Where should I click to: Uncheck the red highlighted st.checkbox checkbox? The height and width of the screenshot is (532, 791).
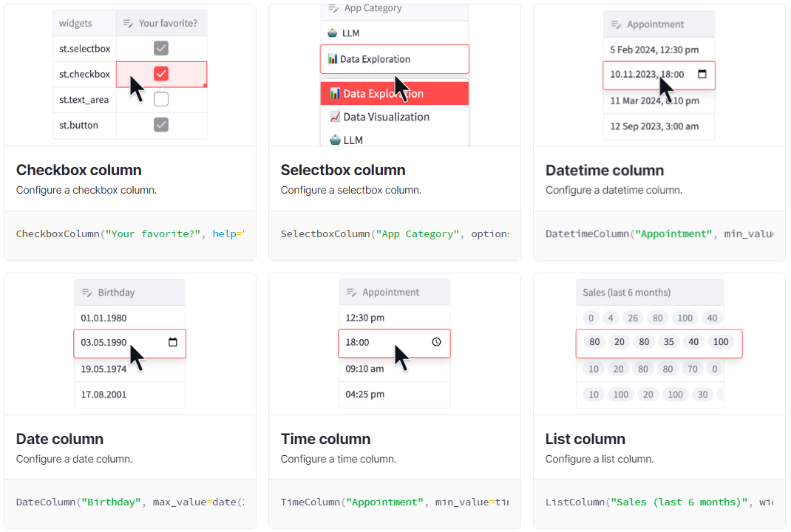(x=160, y=74)
